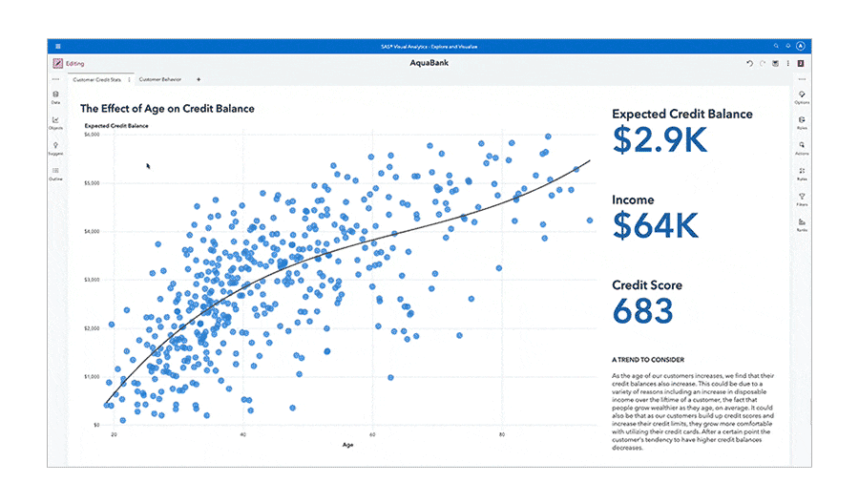Open the user account avatar menu
This screenshot has height=504, width=859.
(801, 46)
